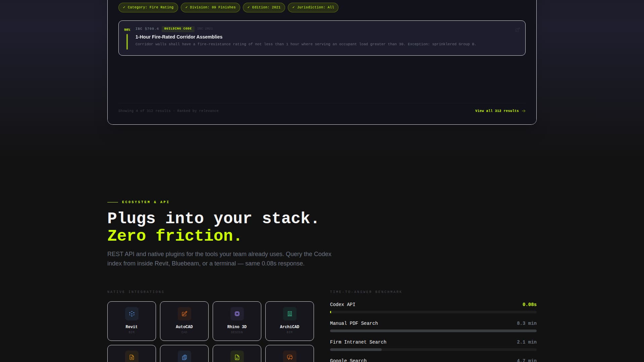Select the Revit card name label

131,327
